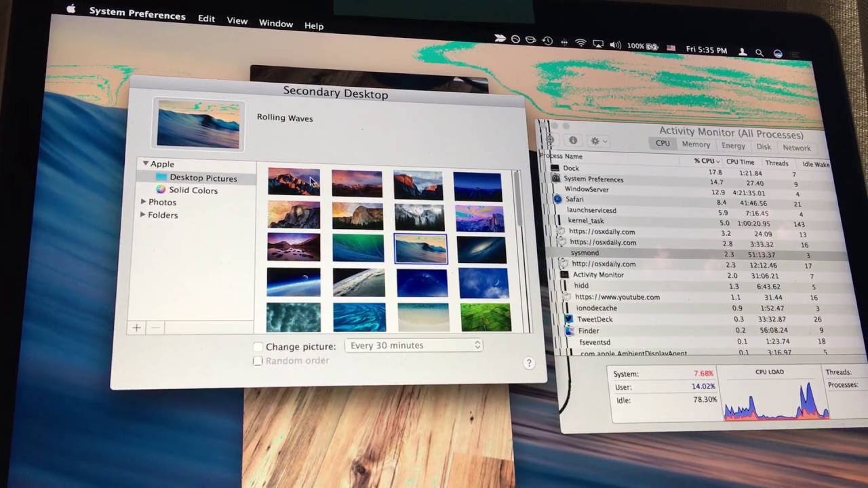The height and width of the screenshot is (488, 868).
Task: Choose the green wave wallpaper thumbnail
Action: pos(358,248)
